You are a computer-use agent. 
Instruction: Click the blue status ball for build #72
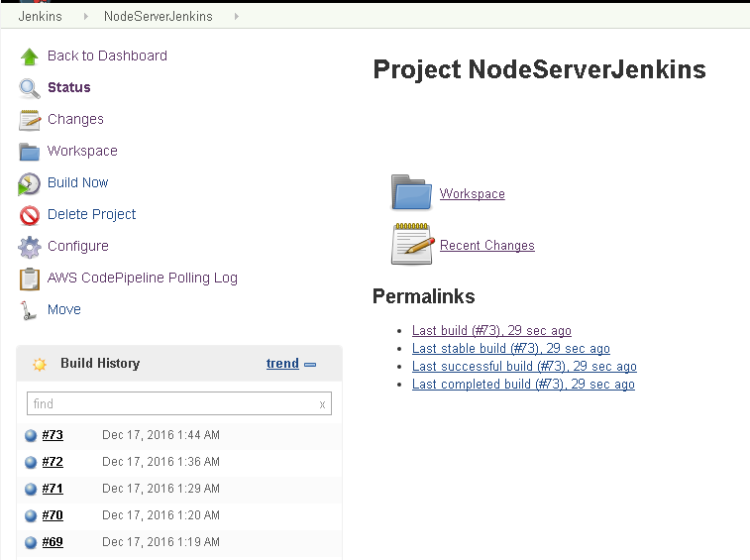click(x=31, y=462)
